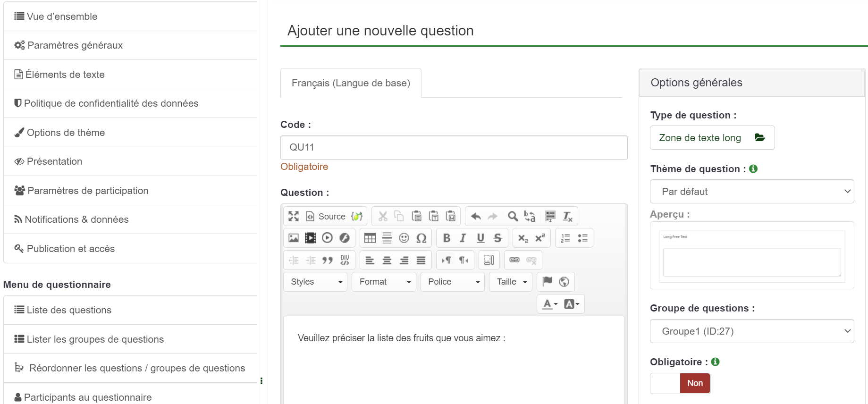Maximize the question editor

294,216
